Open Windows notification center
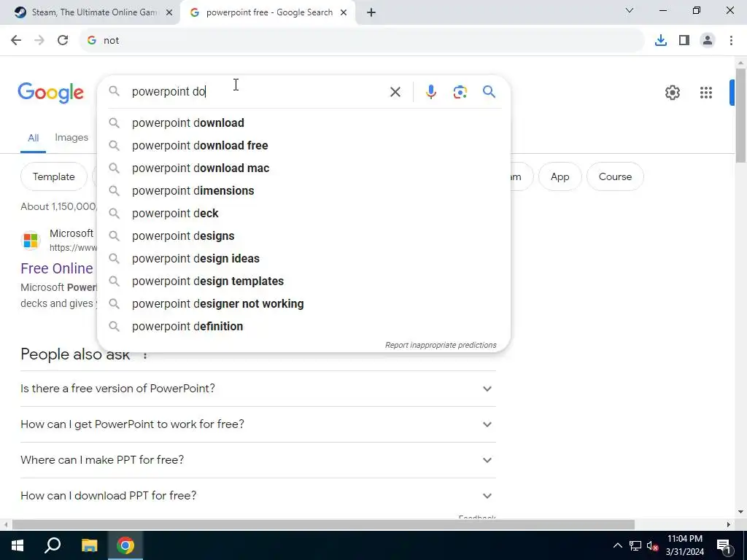 coord(724,545)
